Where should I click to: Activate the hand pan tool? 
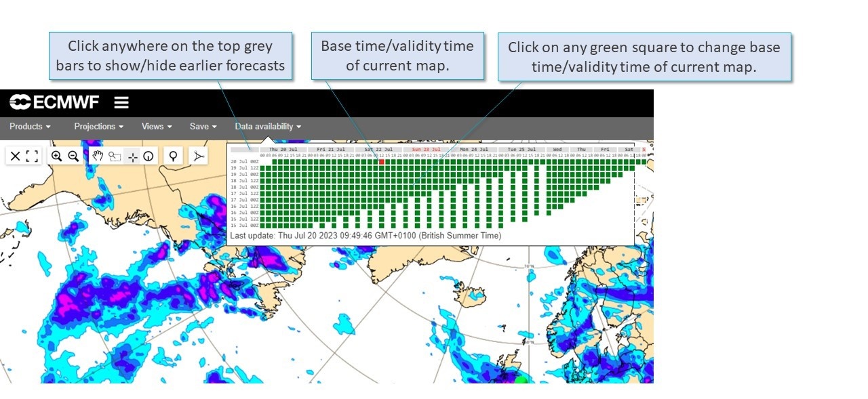(97, 156)
